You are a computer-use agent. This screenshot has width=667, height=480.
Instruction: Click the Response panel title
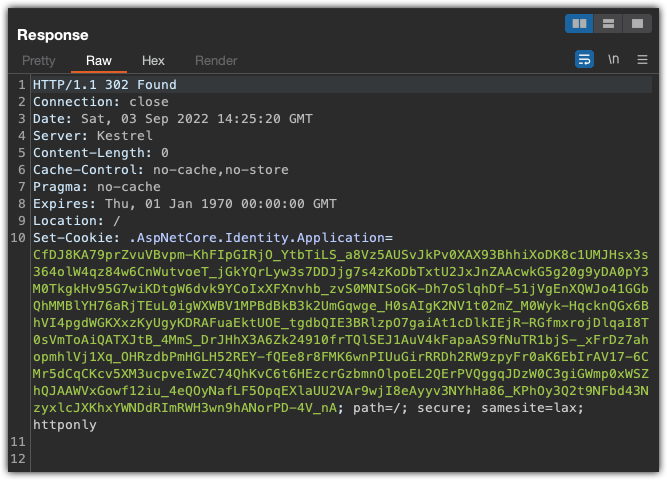53,35
